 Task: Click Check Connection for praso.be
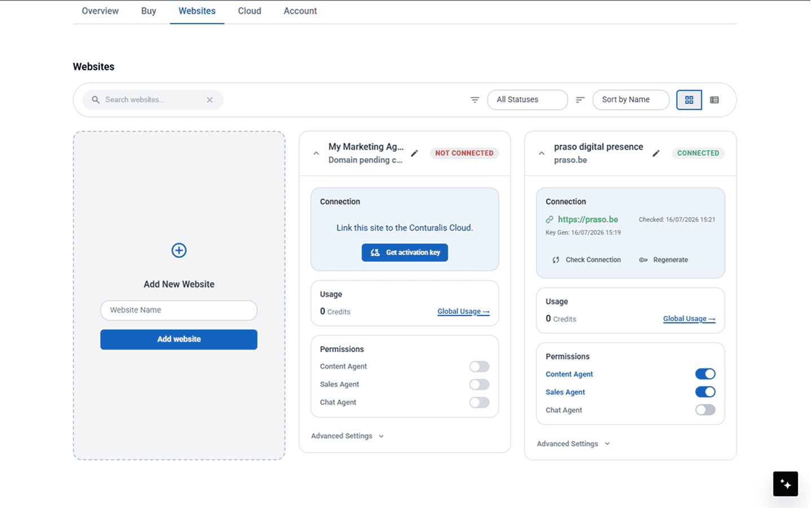click(x=586, y=260)
